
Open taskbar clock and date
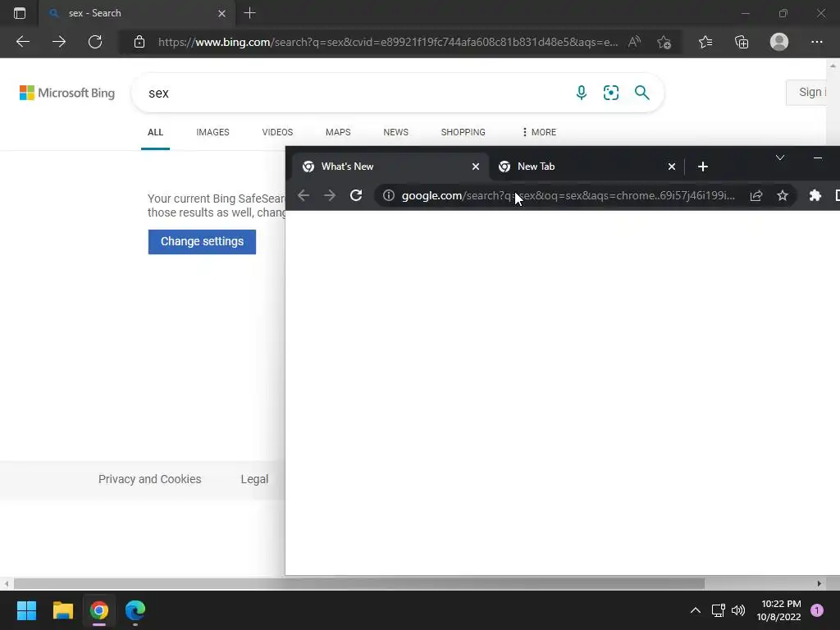[x=781, y=610]
